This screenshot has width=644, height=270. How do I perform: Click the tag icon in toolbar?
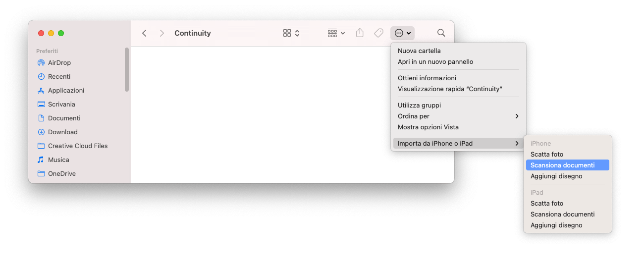378,33
